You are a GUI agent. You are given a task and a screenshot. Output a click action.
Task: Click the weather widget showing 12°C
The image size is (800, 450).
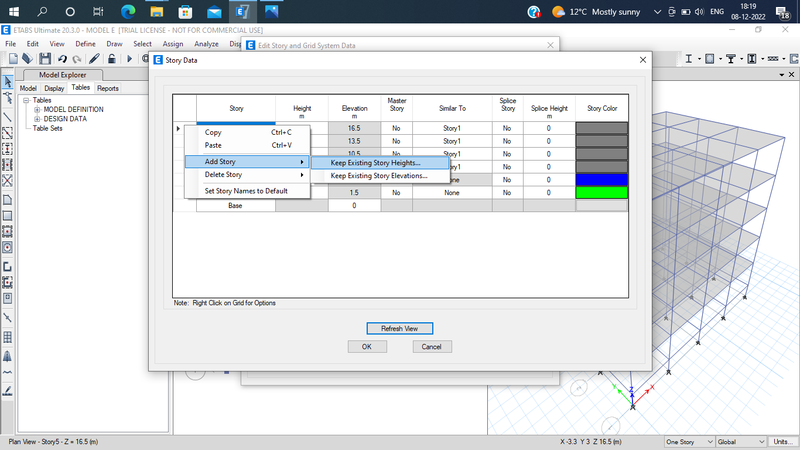tap(596, 12)
